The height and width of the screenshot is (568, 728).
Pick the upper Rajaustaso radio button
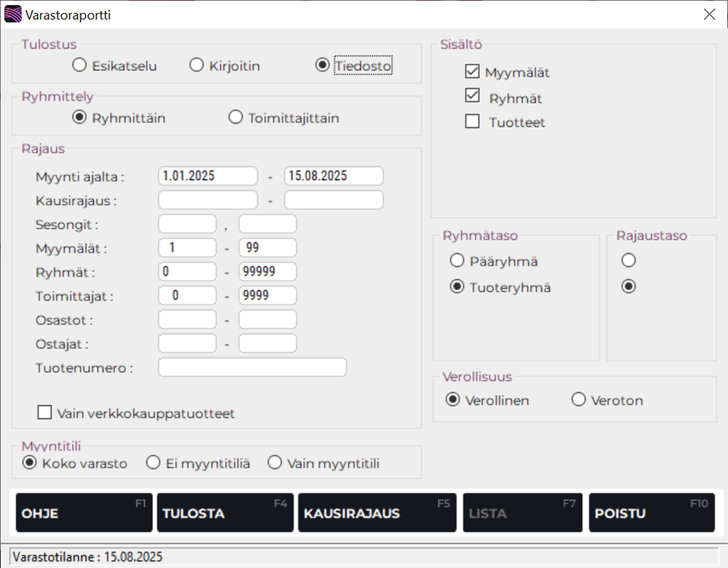point(628,260)
